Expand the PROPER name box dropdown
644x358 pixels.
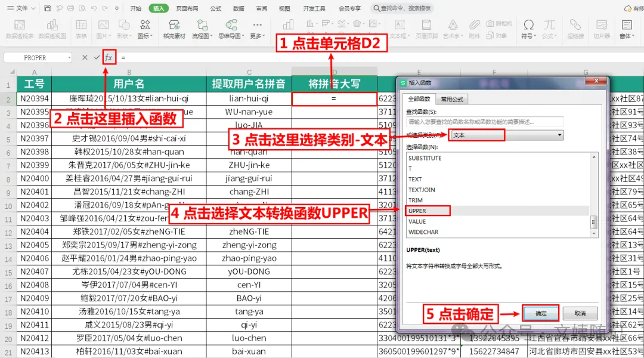pos(69,57)
